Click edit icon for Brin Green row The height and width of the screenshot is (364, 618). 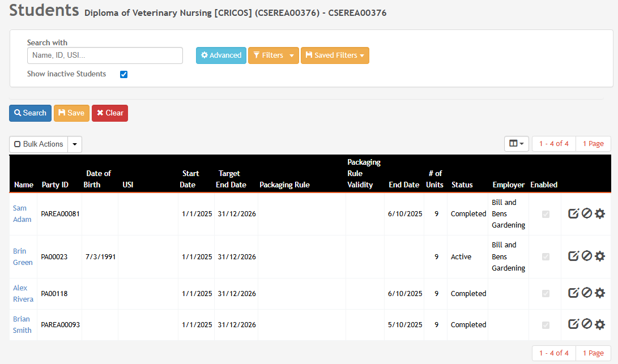click(x=573, y=256)
